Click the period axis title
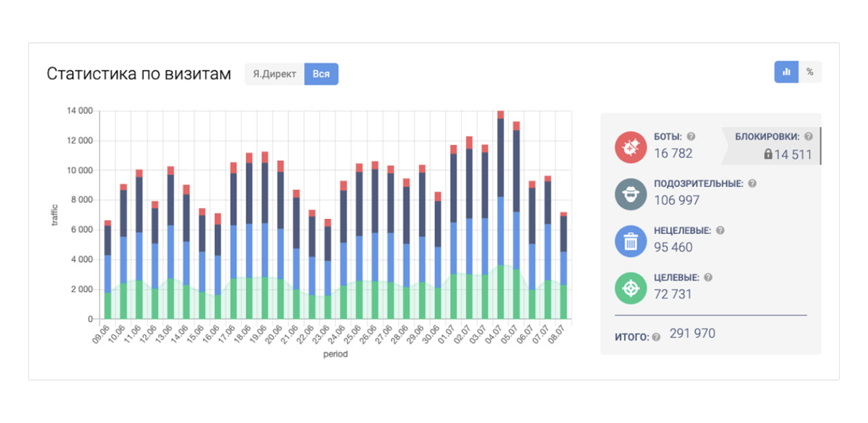Image resolution: width=868 pixels, height=423 pixels. 336,353
